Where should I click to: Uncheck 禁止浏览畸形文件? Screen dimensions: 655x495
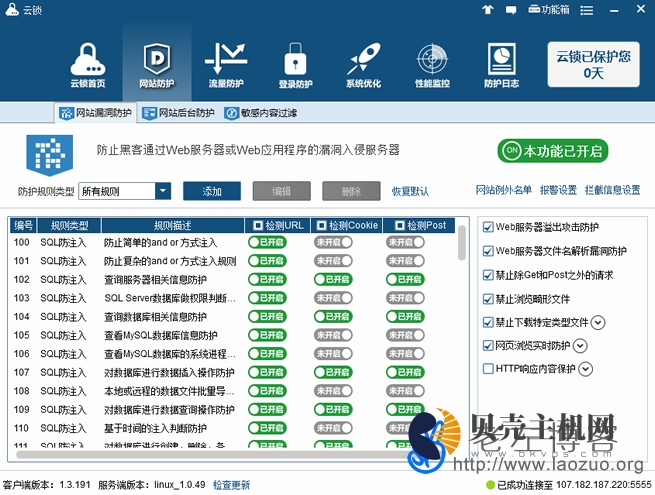coord(487,299)
